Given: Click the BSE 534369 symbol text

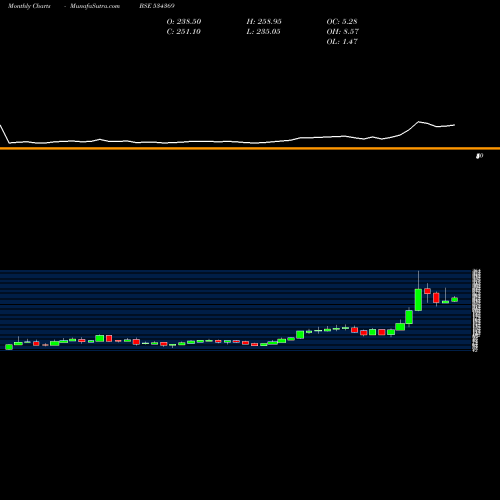Looking at the screenshot, I should pos(157,6).
